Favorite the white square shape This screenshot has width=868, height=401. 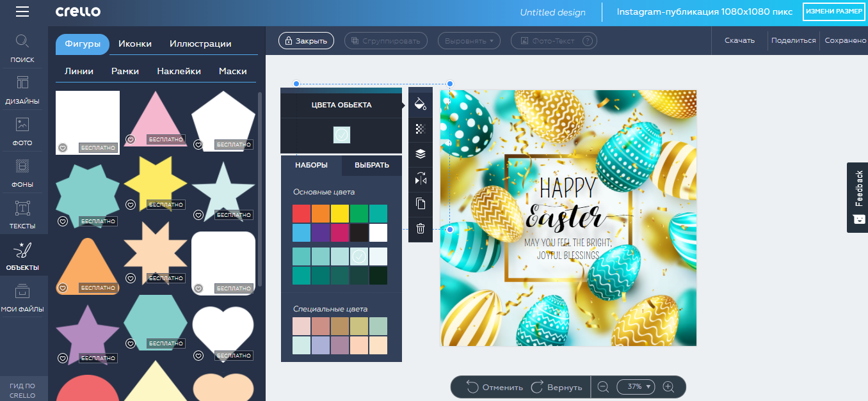tap(63, 148)
